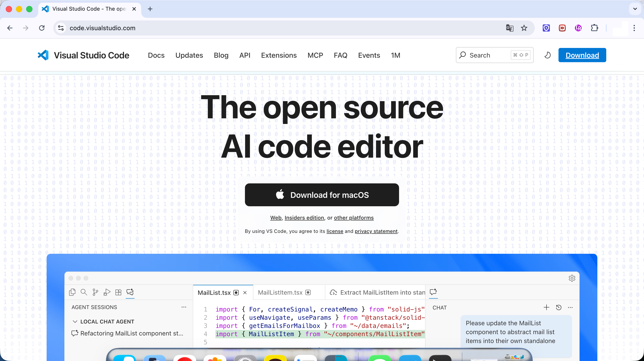Image resolution: width=644 pixels, height=361 pixels.
Task: Open the red extension icon in toolbar
Action: pyautogui.click(x=562, y=28)
